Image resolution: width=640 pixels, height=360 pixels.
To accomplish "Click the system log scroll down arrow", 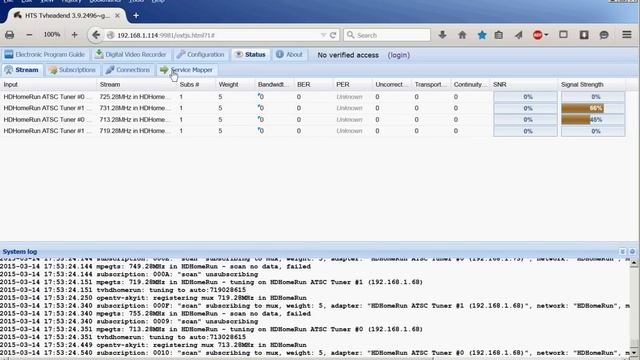I will tap(634, 352).
